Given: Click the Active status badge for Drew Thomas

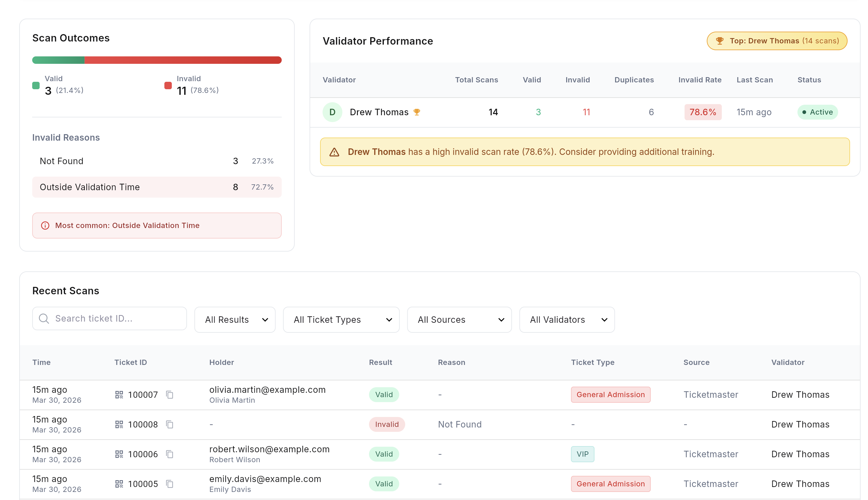Looking at the screenshot, I should coord(817,112).
